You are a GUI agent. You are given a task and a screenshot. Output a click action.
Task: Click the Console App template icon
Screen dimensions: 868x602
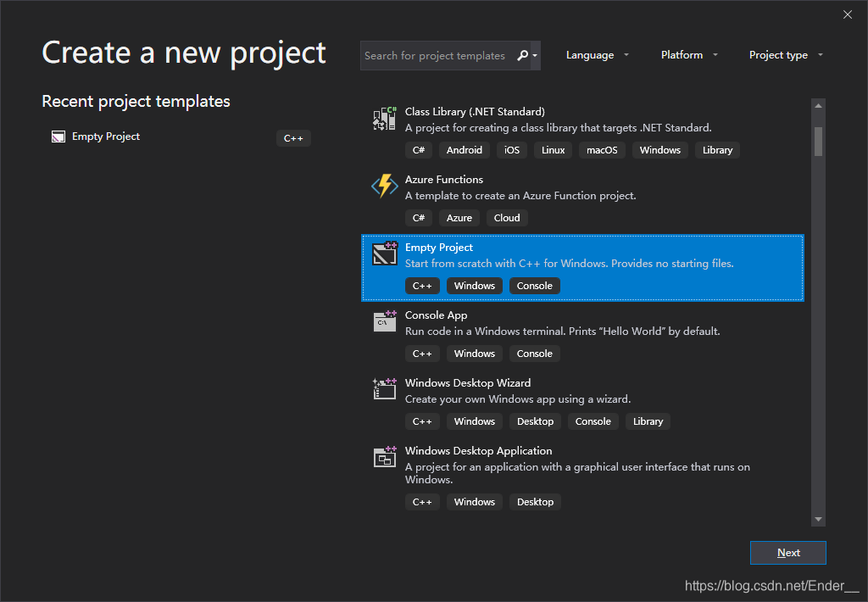(x=384, y=321)
